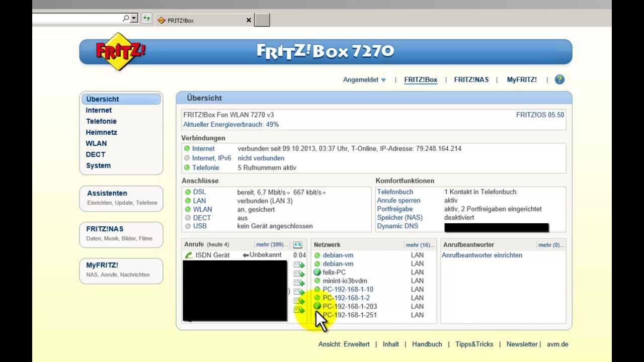Viewport: 644px width, 362px height.
Task: Click the grey status LED beside USB
Action: coord(188,226)
